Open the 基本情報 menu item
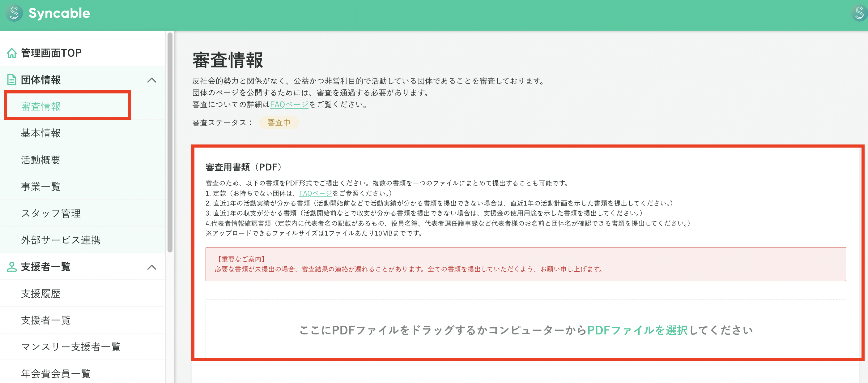 (x=41, y=133)
